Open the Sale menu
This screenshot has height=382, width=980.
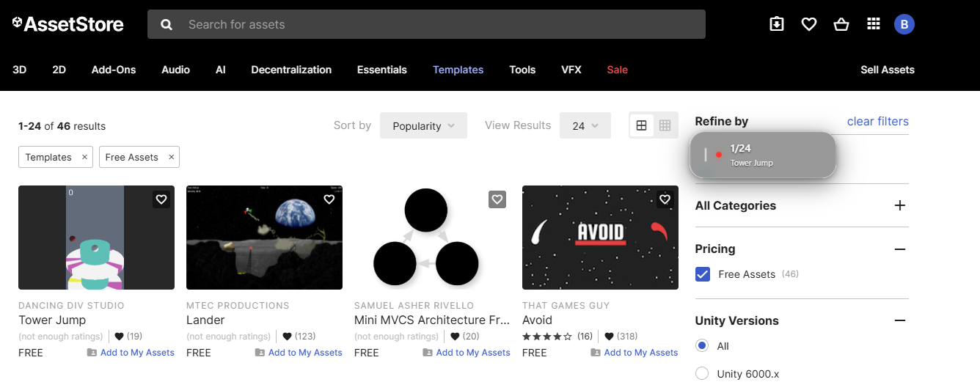coord(618,70)
